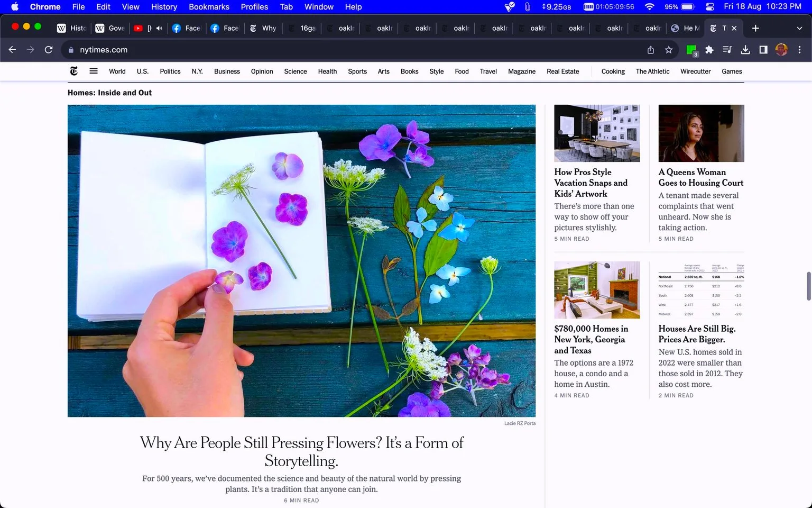Open the green extension icon with badge

pyautogui.click(x=691, y=50)
